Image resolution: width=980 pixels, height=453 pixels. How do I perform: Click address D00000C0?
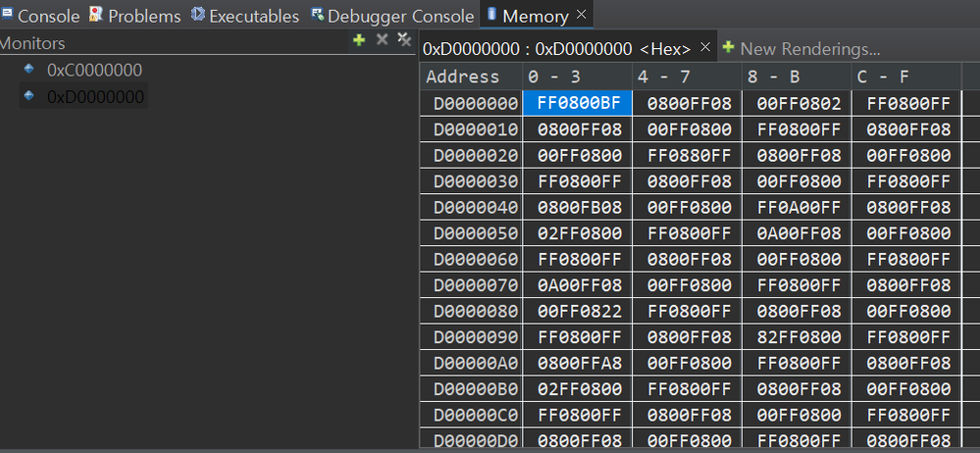pyautogui.click(x=471, y=414)
